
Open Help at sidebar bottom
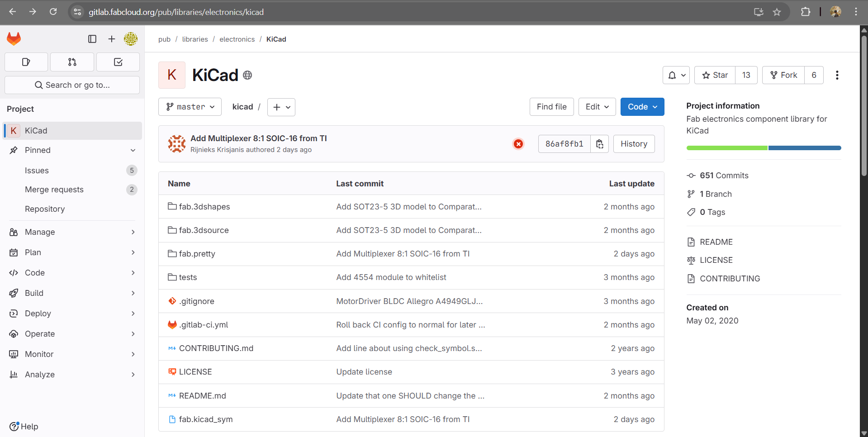24,427
